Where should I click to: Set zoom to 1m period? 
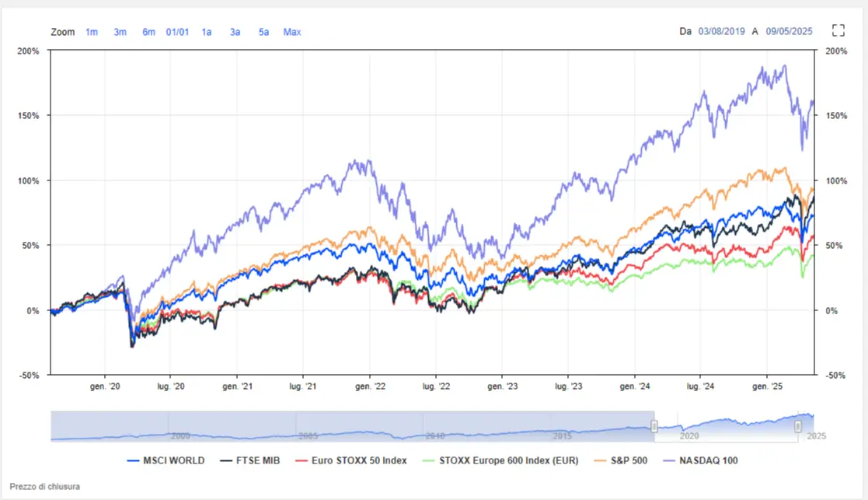92,32
